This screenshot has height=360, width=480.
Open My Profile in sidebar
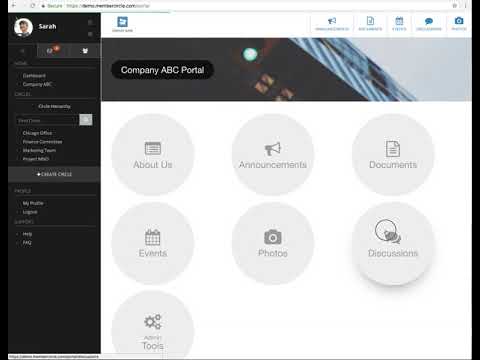click(x=33, y=203)
